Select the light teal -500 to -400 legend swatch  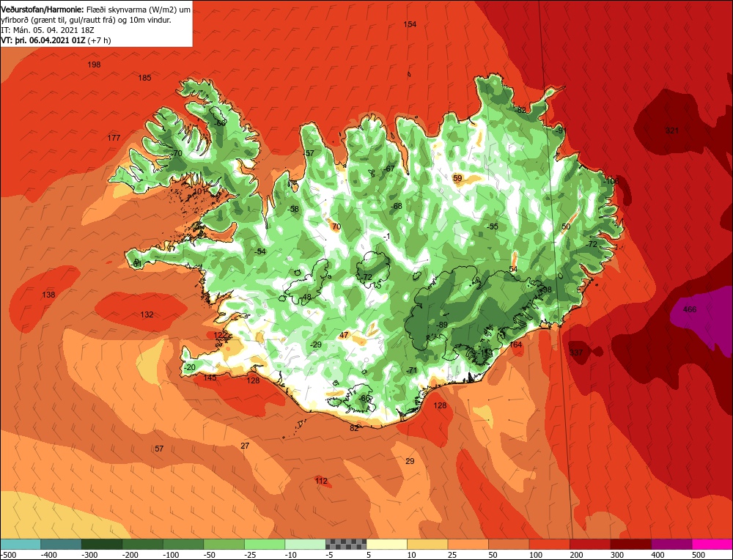tap(21, 544)
